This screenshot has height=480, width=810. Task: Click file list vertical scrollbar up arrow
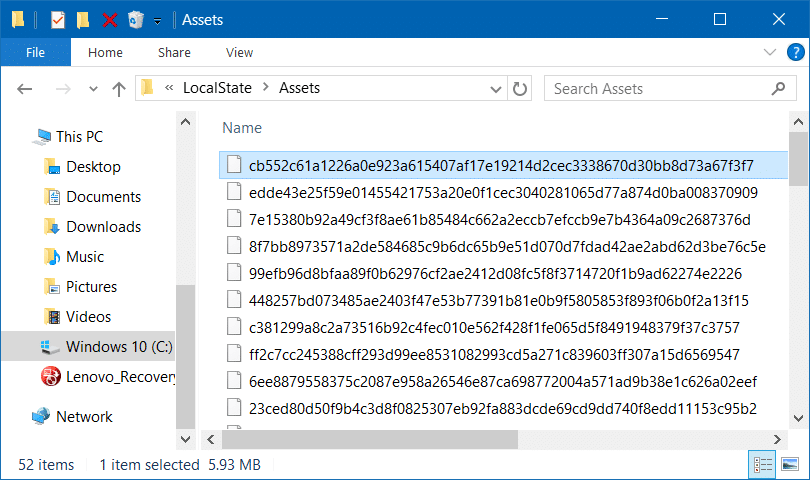pyautogui.click(x=798, y=122)
